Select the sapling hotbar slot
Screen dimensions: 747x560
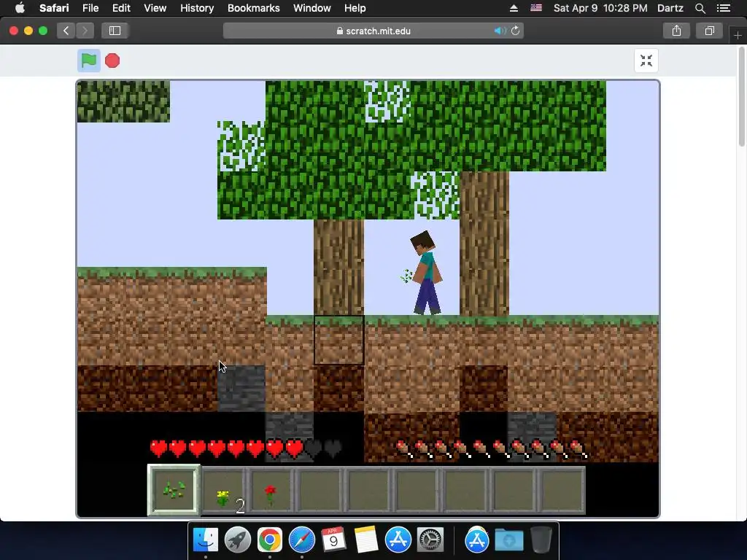174,490
